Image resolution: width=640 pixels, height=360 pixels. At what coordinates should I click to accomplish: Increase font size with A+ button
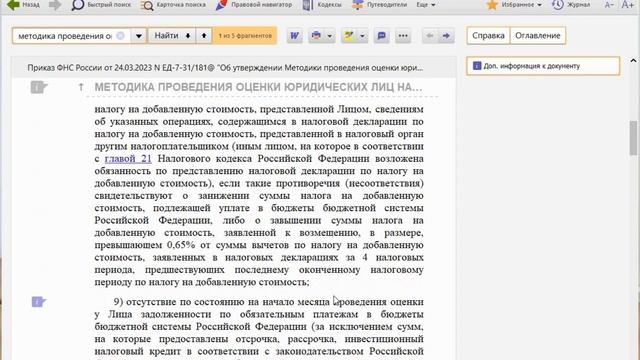click(627, 5)
